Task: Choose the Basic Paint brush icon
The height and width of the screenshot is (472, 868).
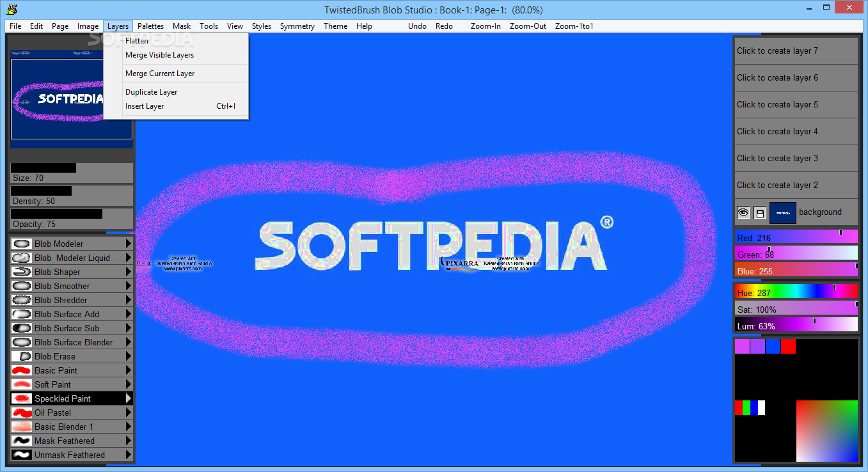Action: click(x=22, y=370)
